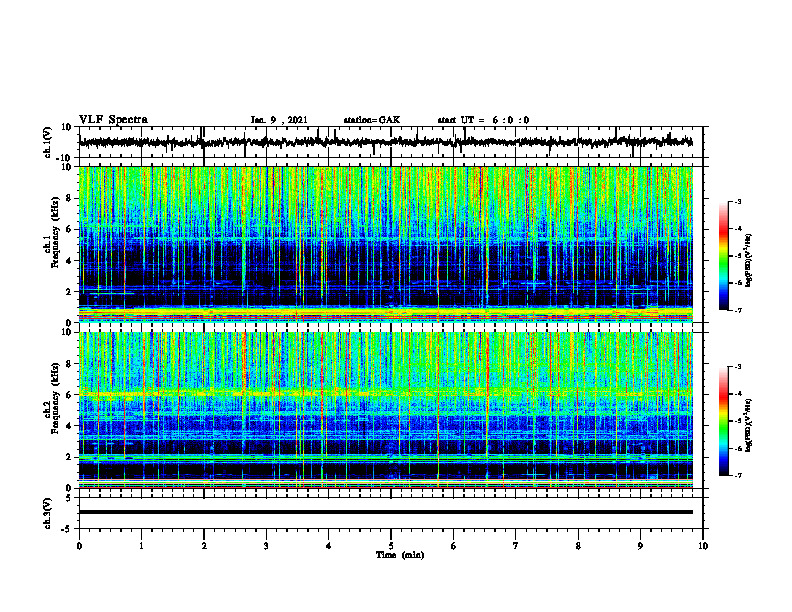This screenshot has width=792, height=612.
Task: Click the ch.2 spectrogram color scale bar
Action: point(724,421)
